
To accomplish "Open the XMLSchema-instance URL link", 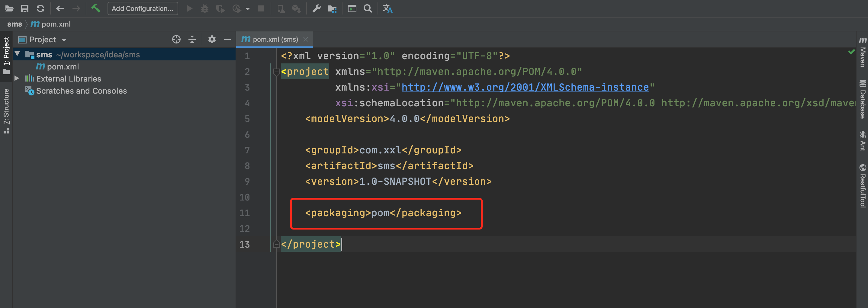I will (525, 87).
